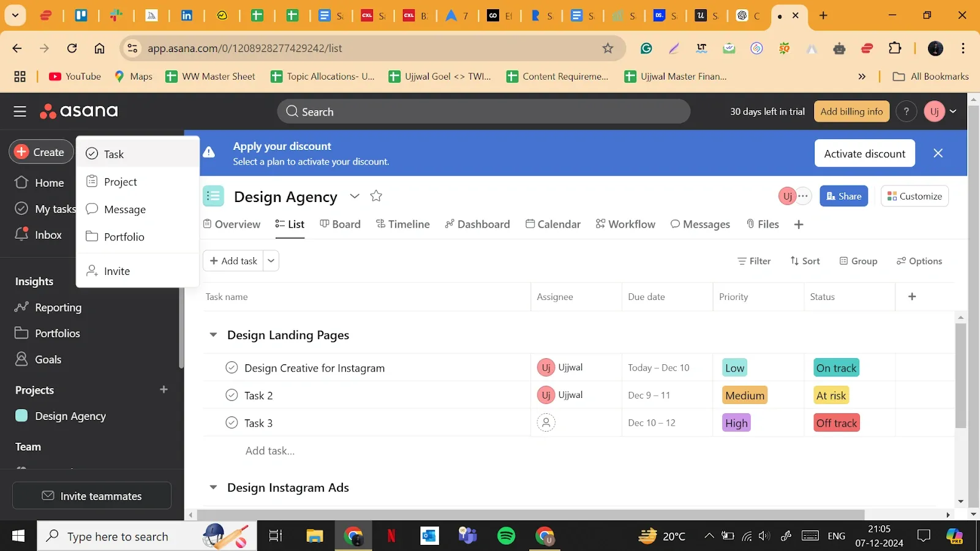980x551 pixels.
Task: Toggle Task 3 completion checkmark
Action: (232, 423)
